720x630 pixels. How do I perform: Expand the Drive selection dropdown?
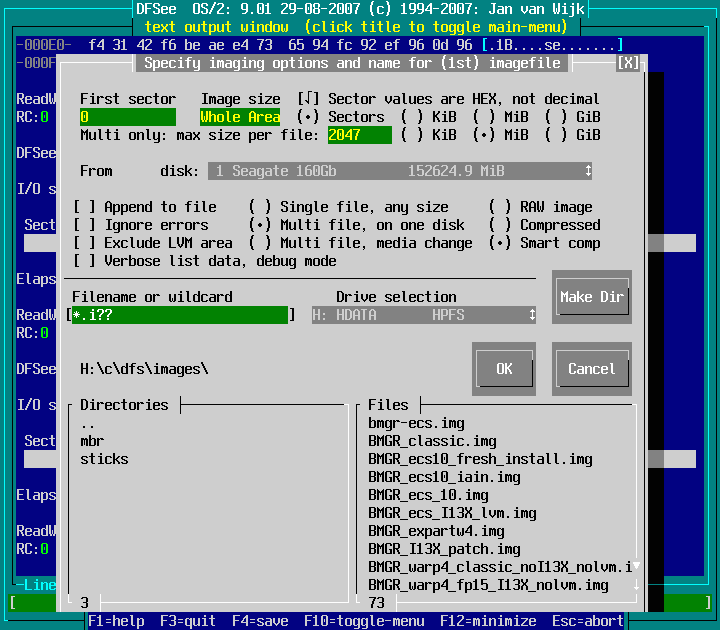(531, 315)
